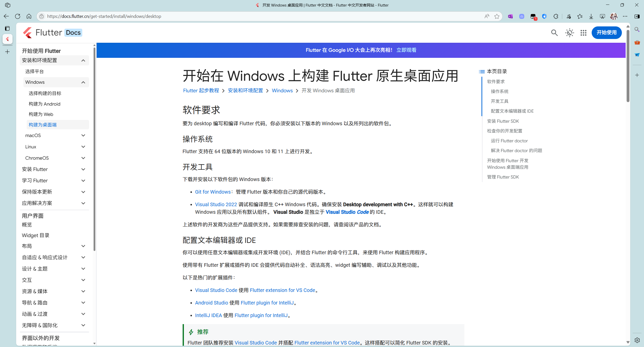The width and height of the screenshot is (644, 347).
Task: Expand 安装 Flutter section
Action: [83, 169]
